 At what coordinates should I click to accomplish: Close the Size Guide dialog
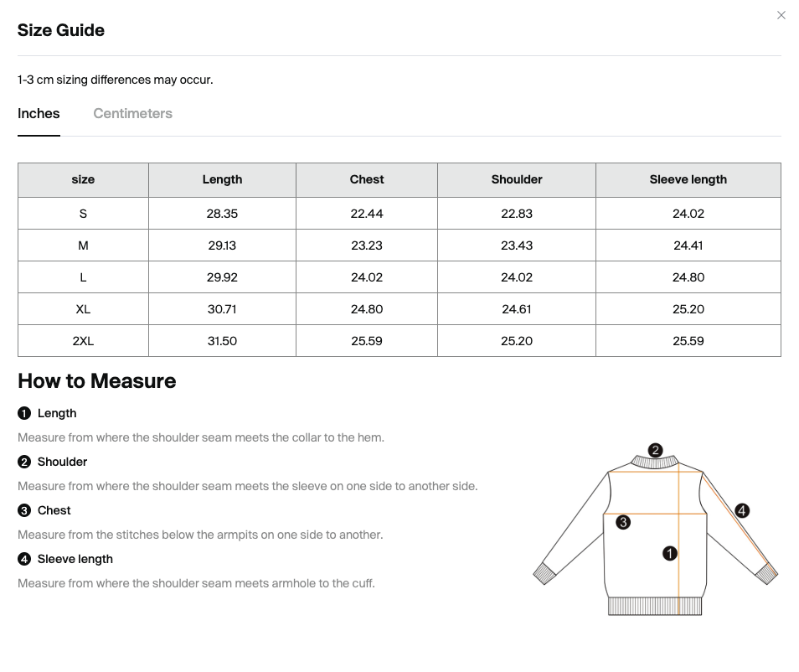[x=781, y=15]
